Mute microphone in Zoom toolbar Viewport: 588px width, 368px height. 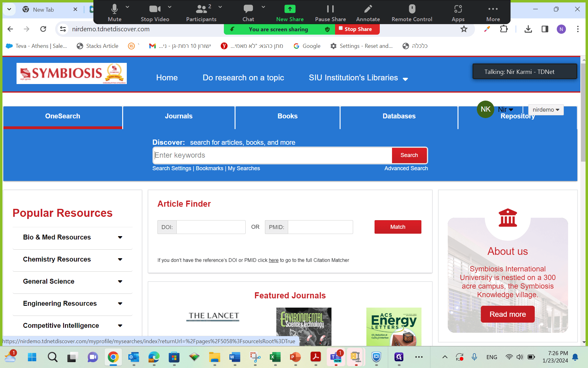coord(115,13)
